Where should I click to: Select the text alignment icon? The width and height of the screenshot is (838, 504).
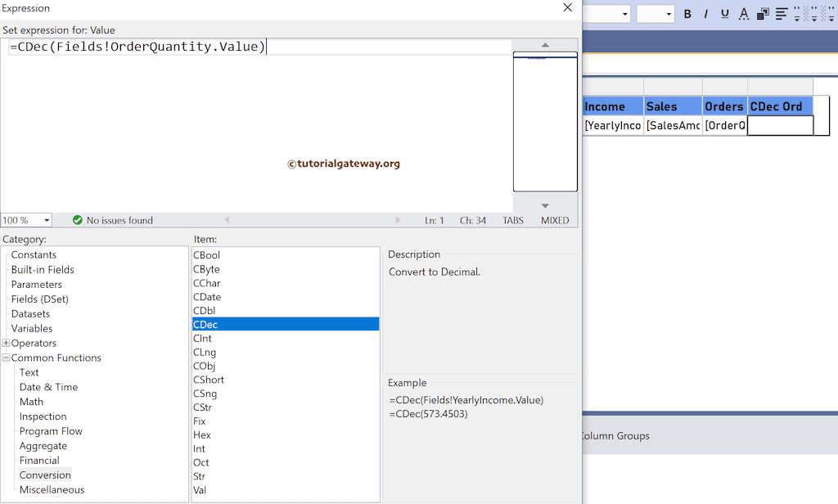pos(781,14)
